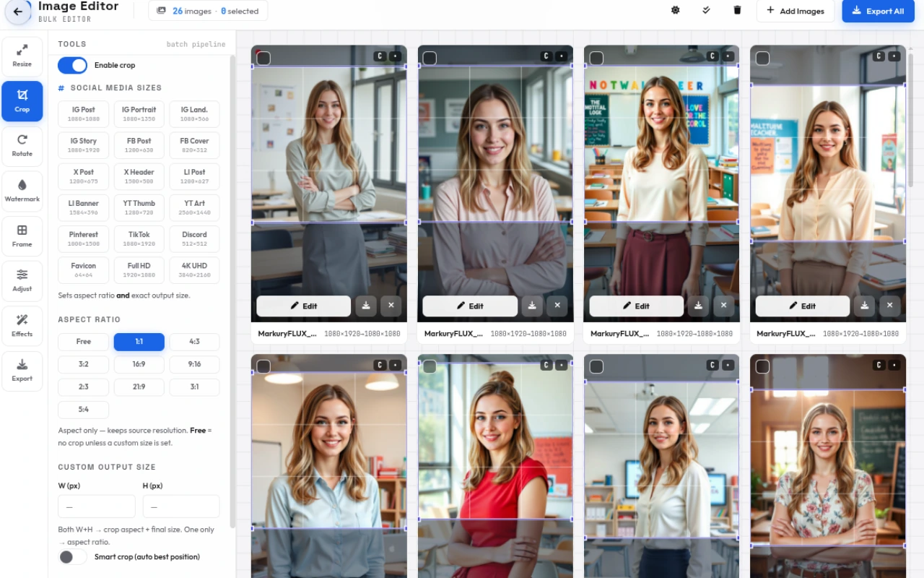The width and height of the screenshot is (924, 578).
Task: Select the 16:9 aspect ratio
Action: 139,364
